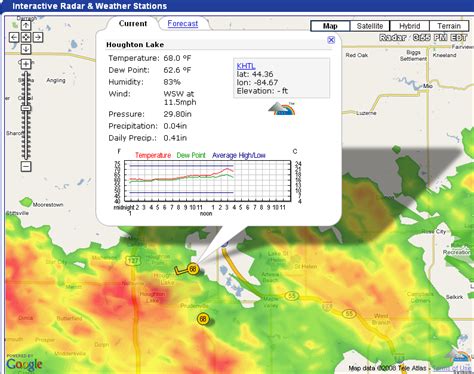Click the lat: 44.36 text
The image size is (474, 374).
click(255, 74)
